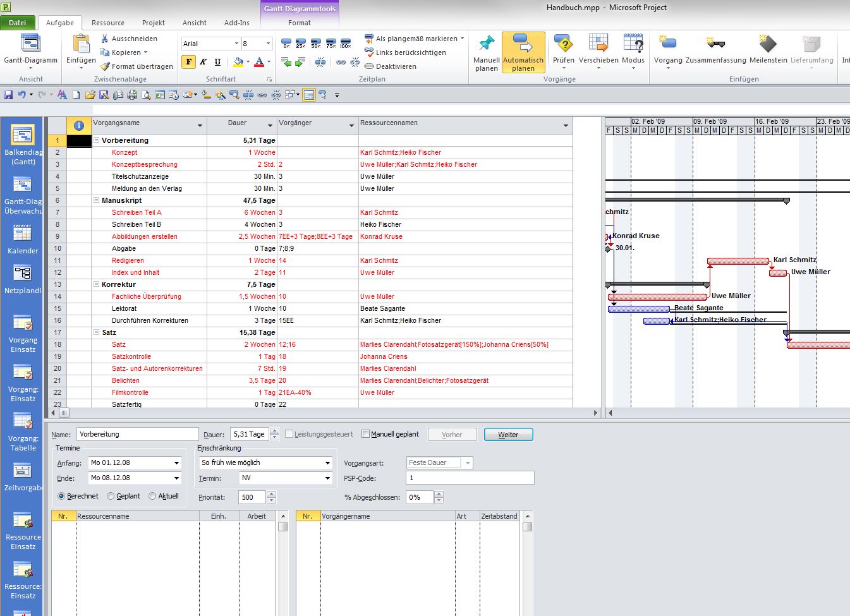Check the Leistungsgesteuert checkbox
850x616 pixels.
[x=289, y=434]
